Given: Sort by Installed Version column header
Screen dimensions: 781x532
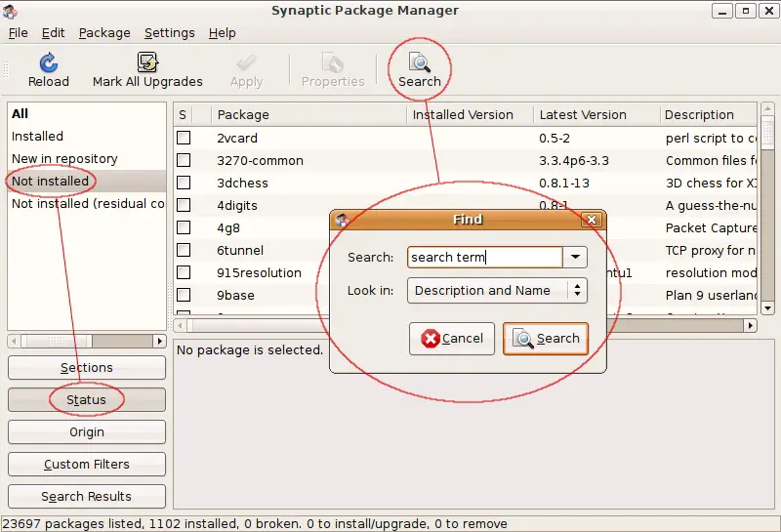Looking at the screenshot, I should tap(470, 114).
